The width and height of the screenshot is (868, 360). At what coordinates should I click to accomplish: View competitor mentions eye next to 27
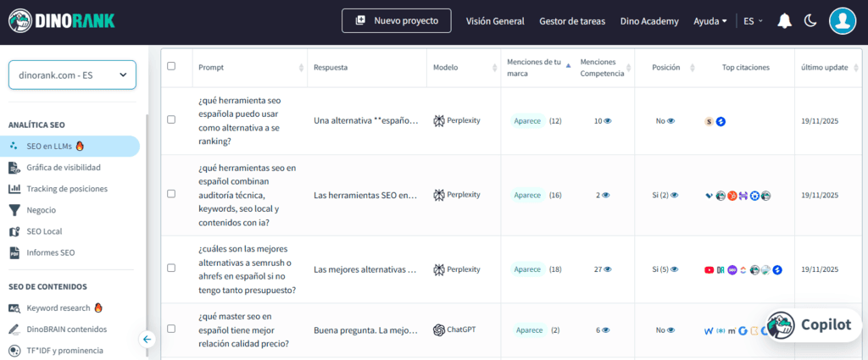click(607, 269)
